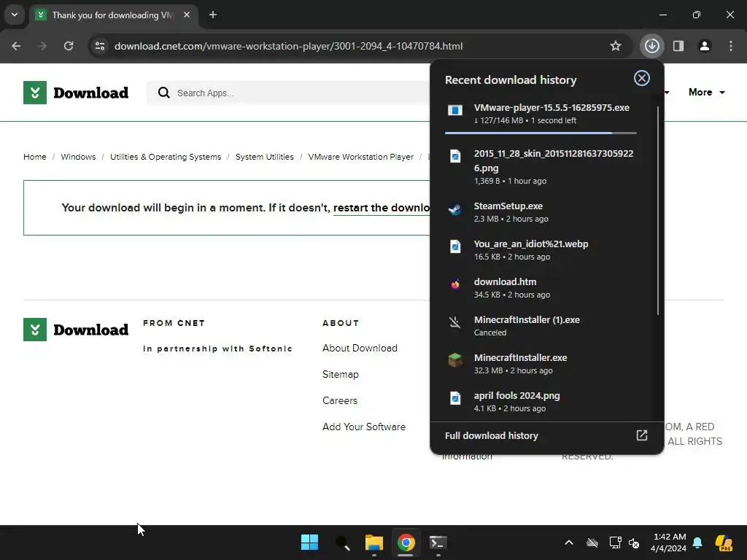Click the download.htm Firefox icon

(455, 284)
